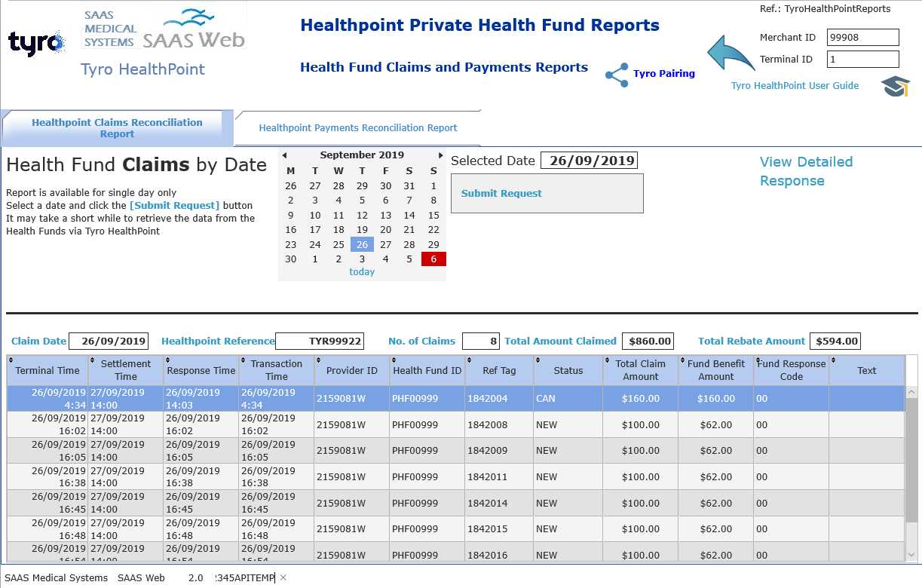
Task: Click the Total Amount Claimed field
Action: pos(647,341)
